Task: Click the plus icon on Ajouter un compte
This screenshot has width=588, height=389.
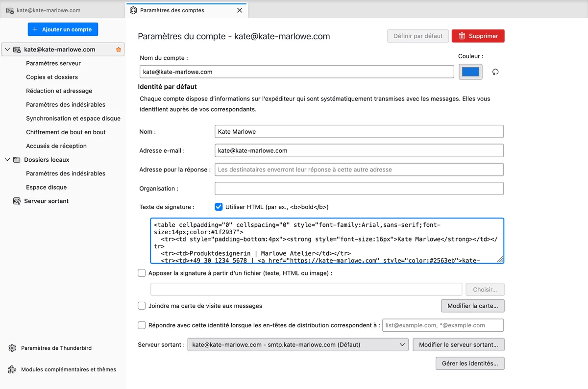Action: [x=35, y=29]
